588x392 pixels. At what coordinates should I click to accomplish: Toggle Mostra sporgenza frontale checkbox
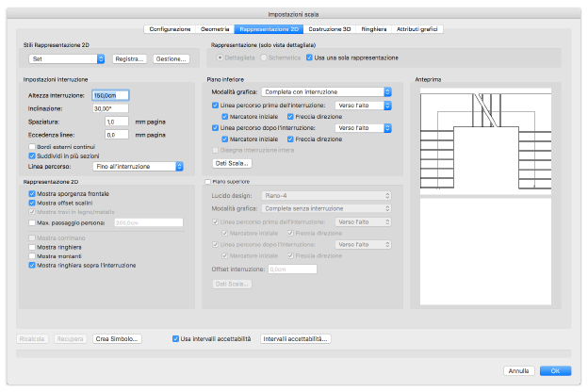coord(32,194)
